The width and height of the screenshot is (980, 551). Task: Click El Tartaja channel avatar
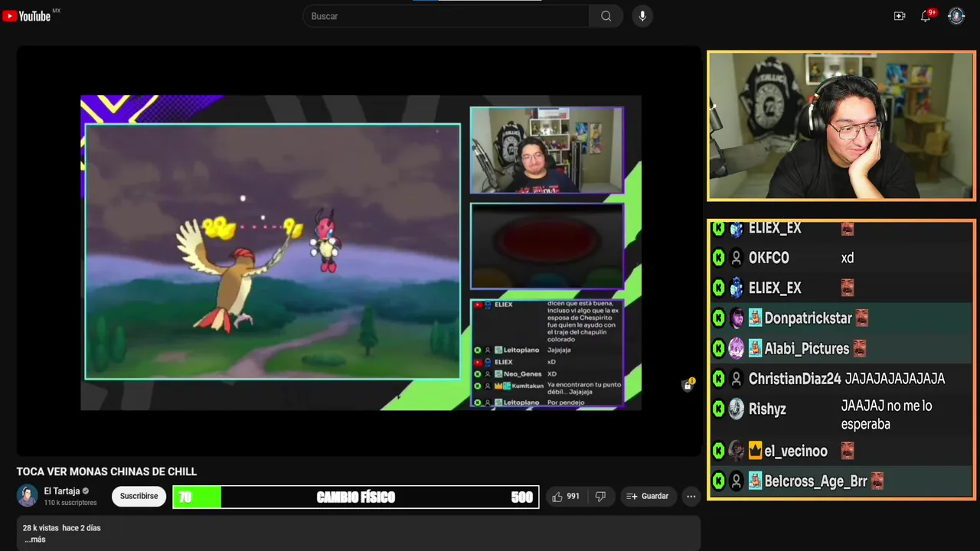28,496
